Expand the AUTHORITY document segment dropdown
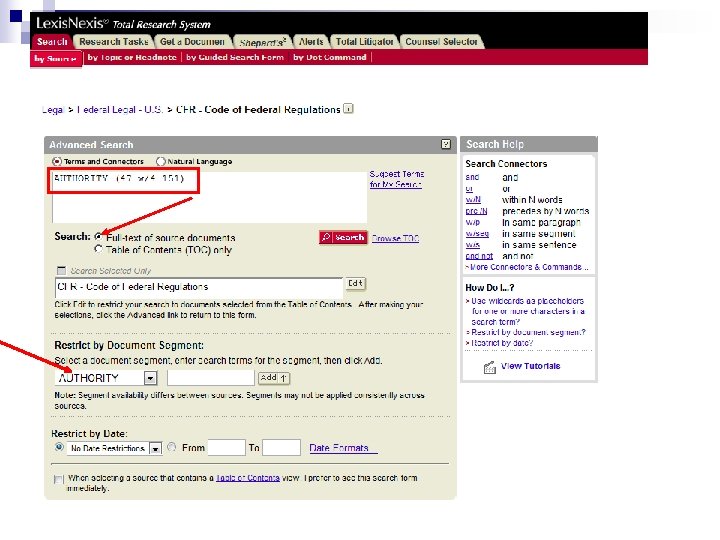 click(150, 378)
